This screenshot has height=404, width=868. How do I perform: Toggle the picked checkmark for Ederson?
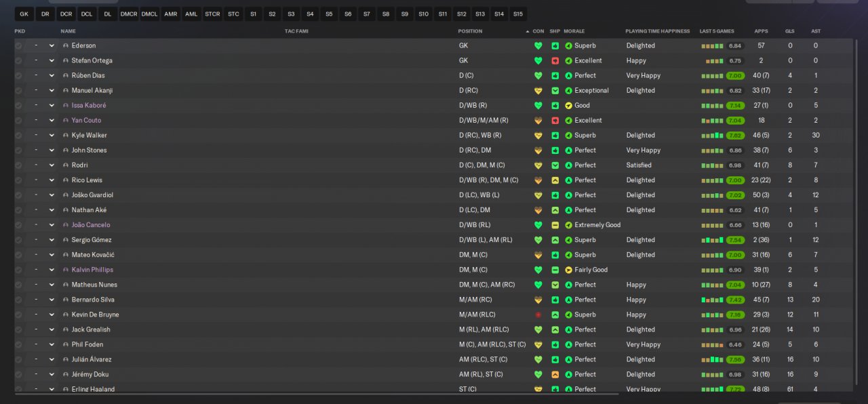click(x=18, y=46)
